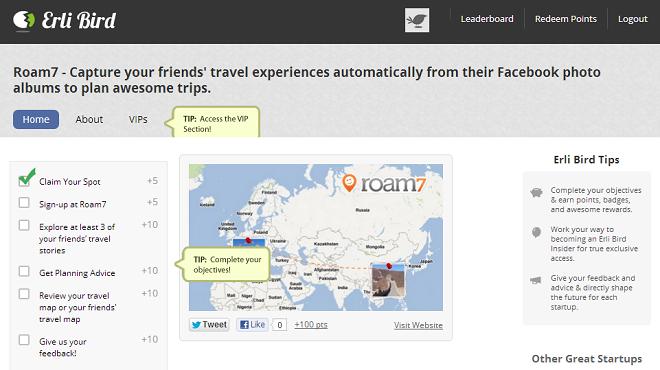Viewport: 660px width, 370px height.
Task: Check the Give us your feedback box
Action: pyautogui.click(x=24, y=340)
